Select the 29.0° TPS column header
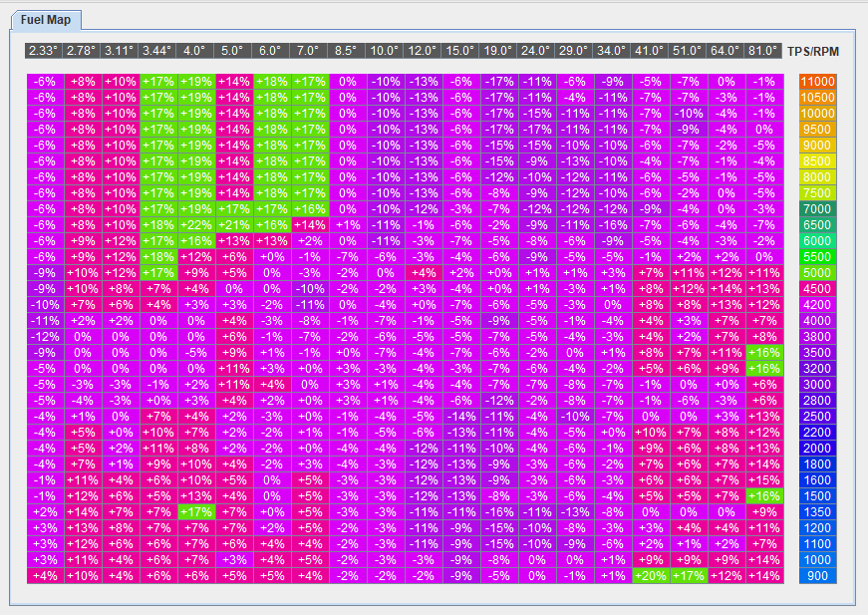The image size is (868, 615). pos(573,51)
